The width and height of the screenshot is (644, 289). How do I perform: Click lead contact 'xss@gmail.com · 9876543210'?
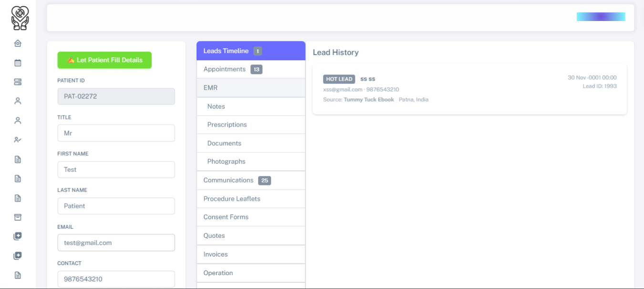(x=361, y=89)
